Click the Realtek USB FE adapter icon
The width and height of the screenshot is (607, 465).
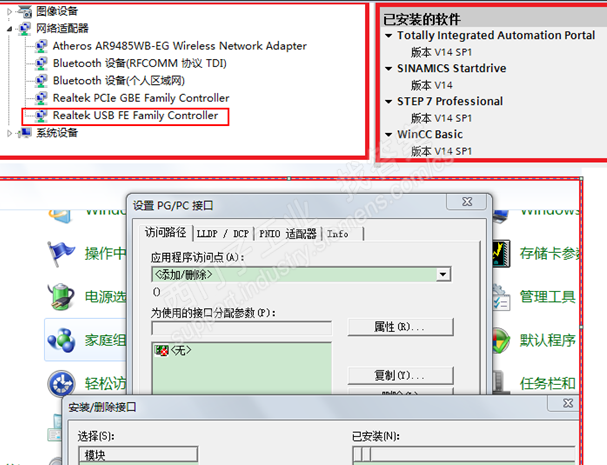(x=41, y=116)
